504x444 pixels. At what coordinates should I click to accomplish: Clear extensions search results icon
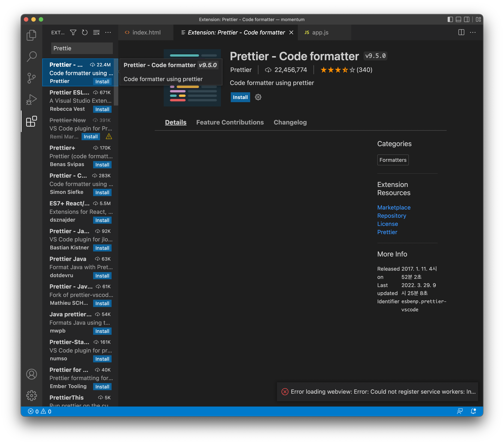coord(96,32)
